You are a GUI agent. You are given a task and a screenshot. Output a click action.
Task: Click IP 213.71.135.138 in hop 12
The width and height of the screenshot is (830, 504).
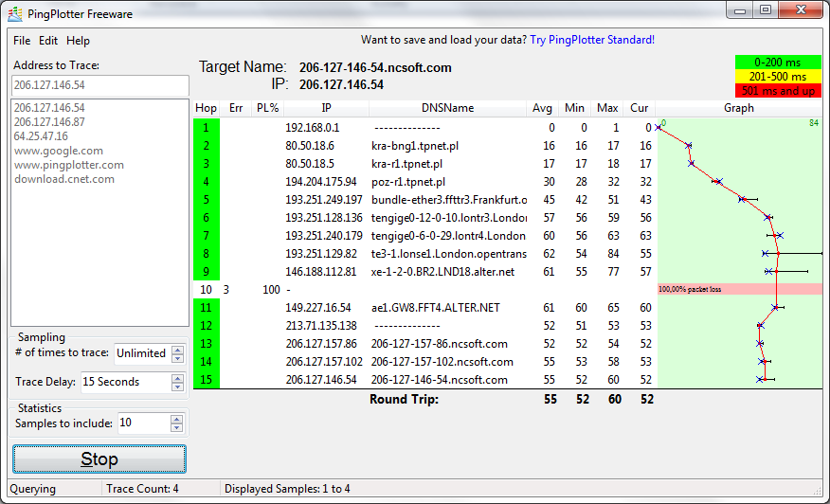point(321,326)
